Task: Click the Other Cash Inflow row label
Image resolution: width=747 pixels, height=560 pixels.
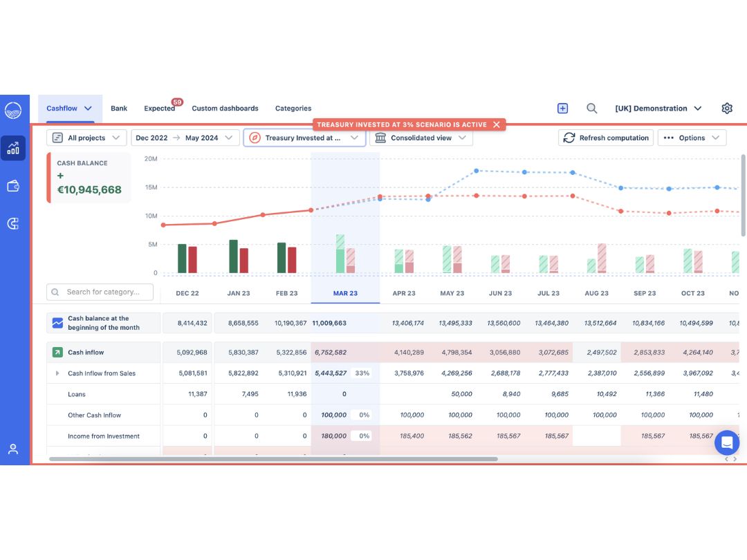Action: [x=94, y=416]
